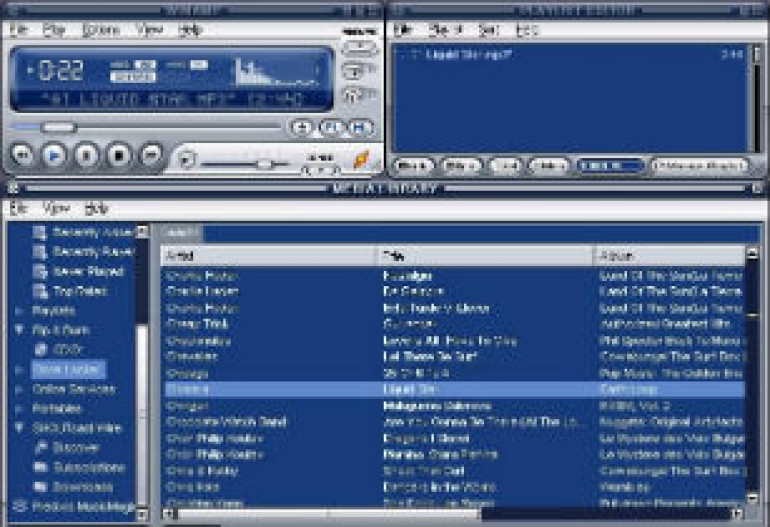Screen dimensions: 770x527
Task: Collapse the SHOUTcast Wire tree node
Action: (x=19, y=428)
